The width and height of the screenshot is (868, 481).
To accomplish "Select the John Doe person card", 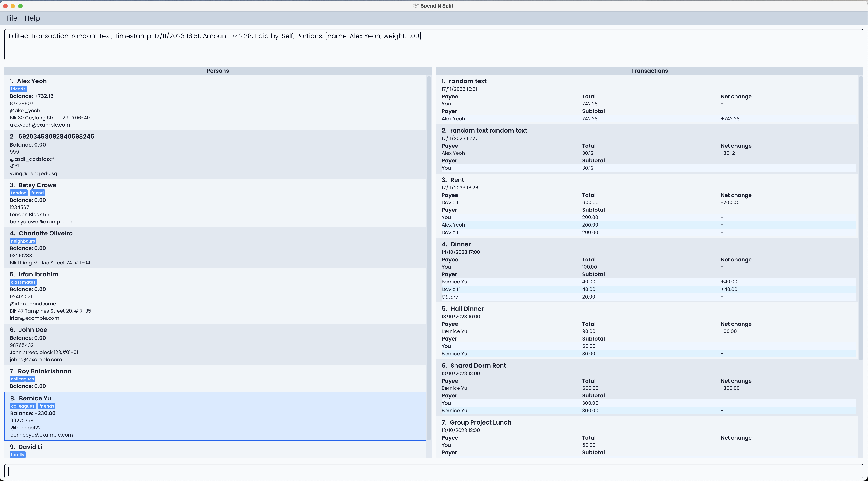I will (216, 344).
